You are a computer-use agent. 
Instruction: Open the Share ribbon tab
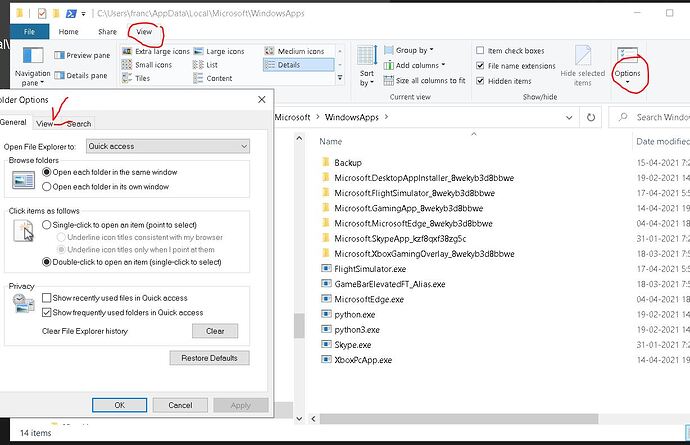coord(107,32)
